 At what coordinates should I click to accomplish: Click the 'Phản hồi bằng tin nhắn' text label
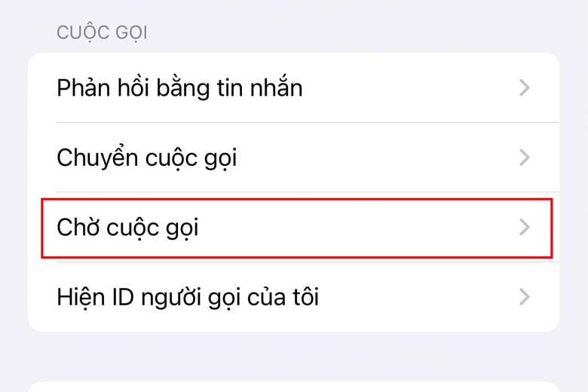[x=179, y=88]
